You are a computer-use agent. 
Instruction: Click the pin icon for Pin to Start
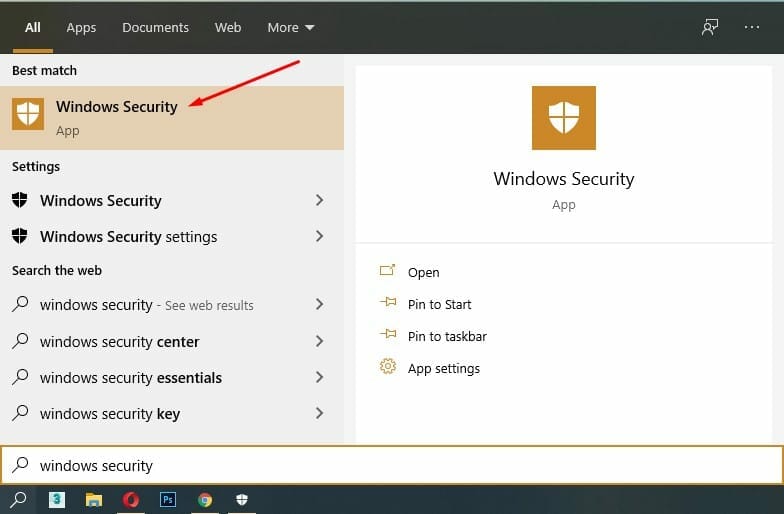[388, 302]
